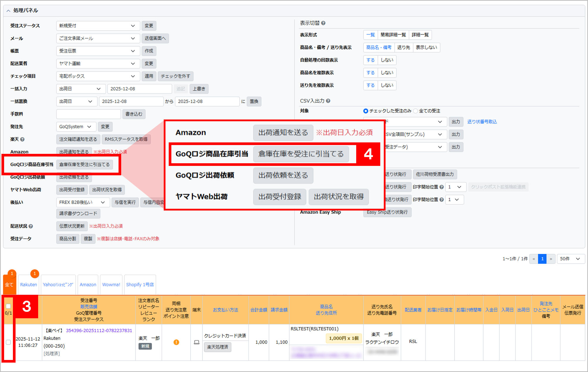Check the checkbox on the Rakuten order row
This screenshot has height=372, width=588.
pyautogui.click(x=8, y=342)
